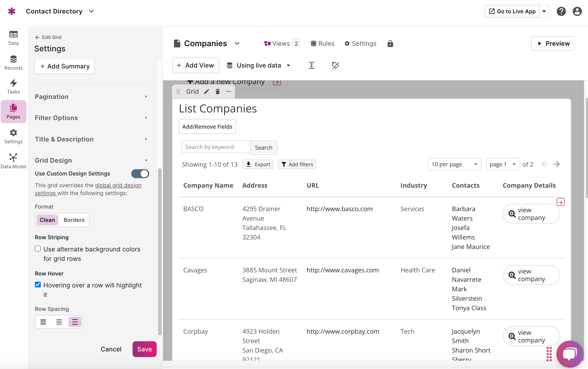Open the Data Model section
588x369 pixels.
[14, 161]
